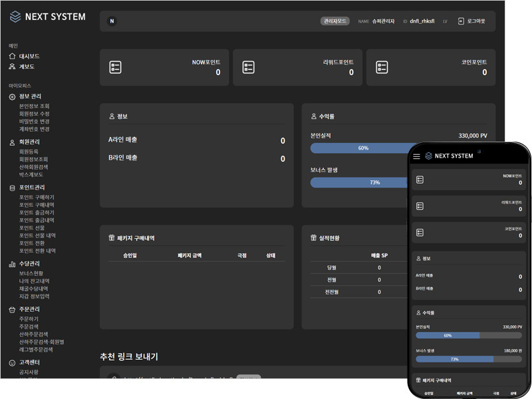
Task: Click the 리워드포인트 card list icon
Action: 249,67
